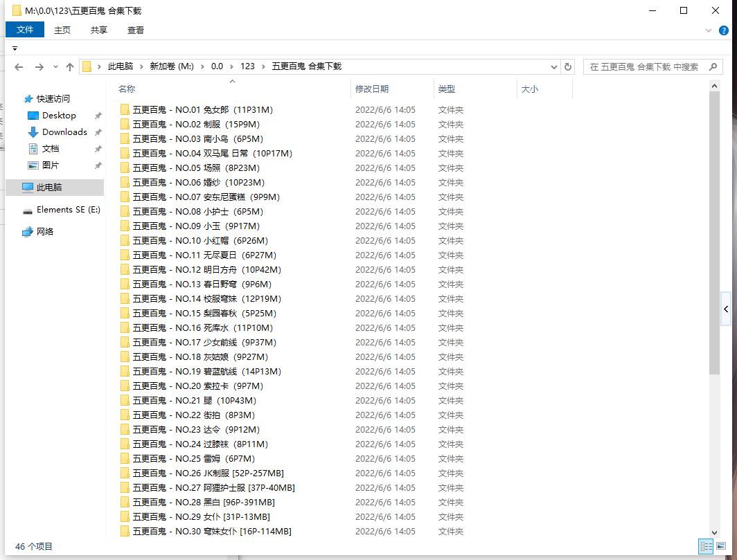Select folder icon of NO.10 小红帽
This screenshot has width=737, height=560.
[x=125, y=240]
